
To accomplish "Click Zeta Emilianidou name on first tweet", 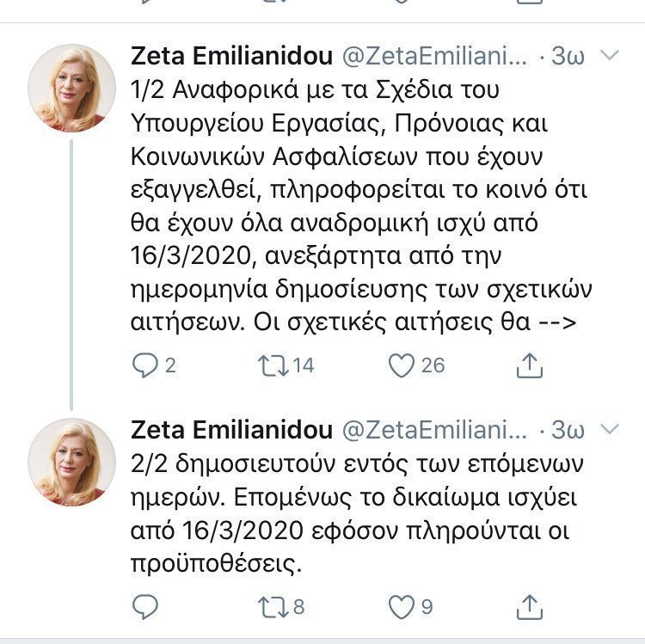I will coord(231,56).
